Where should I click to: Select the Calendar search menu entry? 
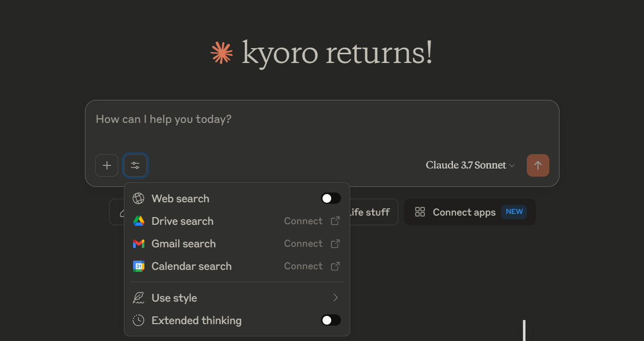(237, 266)
